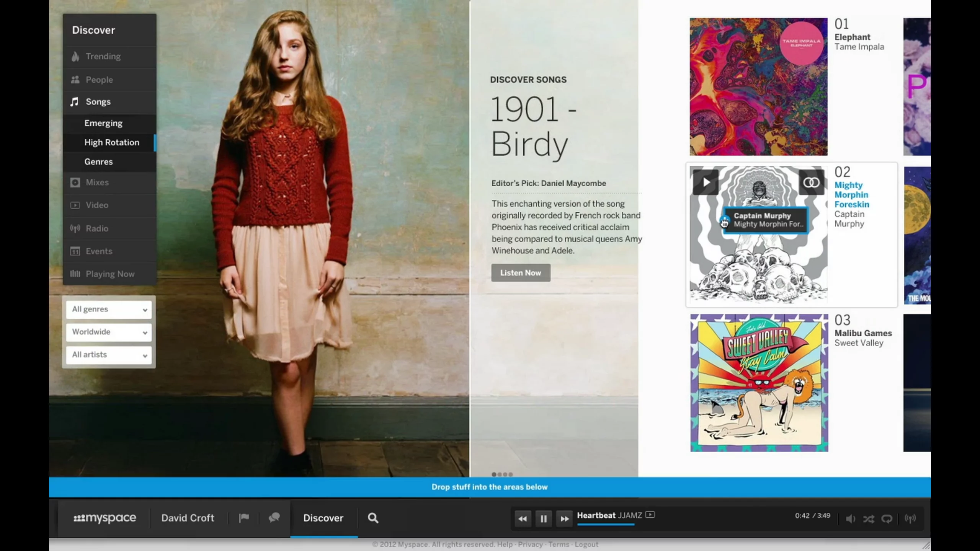Image resolution: width=980 pixels, height=551 pixels.
Task: Expand the All genres dropdown
Action: click(108, 309)
